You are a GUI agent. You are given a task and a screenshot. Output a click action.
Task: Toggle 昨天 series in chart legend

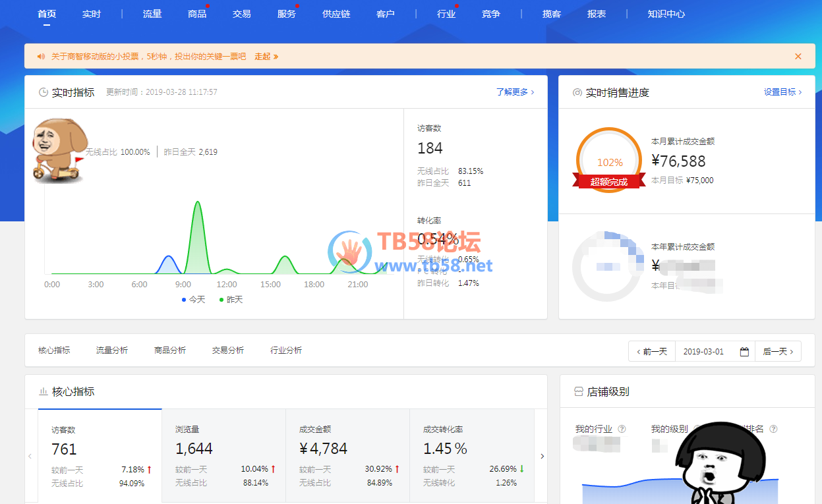click(x=231, y=300)
